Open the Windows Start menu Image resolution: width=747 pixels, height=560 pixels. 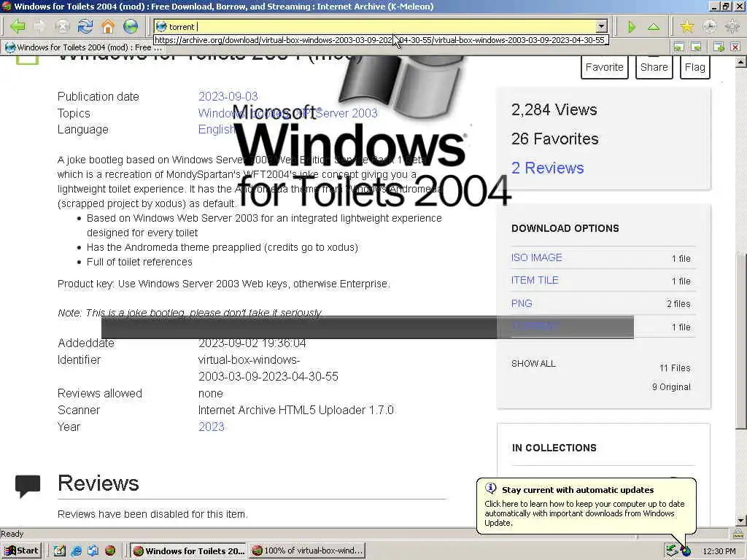pyautogui.click(x=22, y=551)
